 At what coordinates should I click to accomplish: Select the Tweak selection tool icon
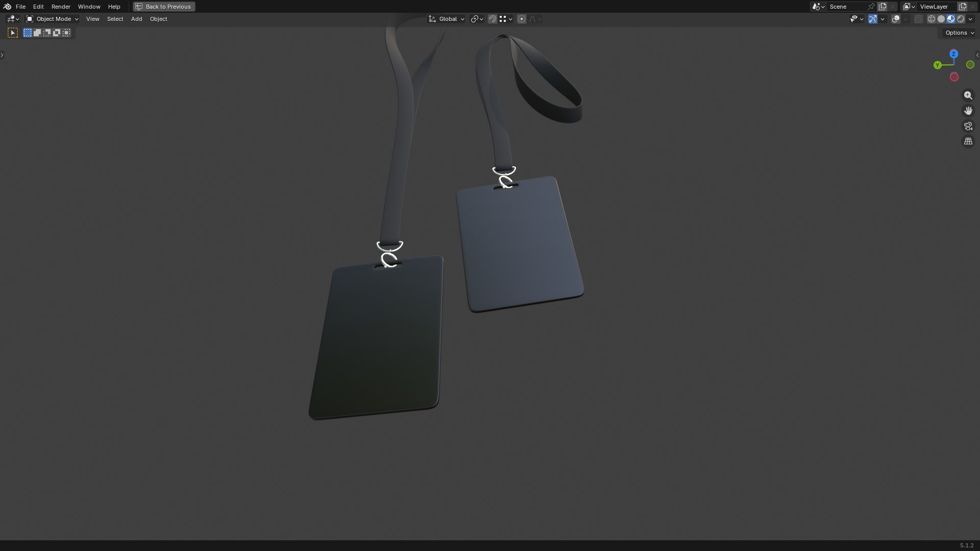click(13, 33)
